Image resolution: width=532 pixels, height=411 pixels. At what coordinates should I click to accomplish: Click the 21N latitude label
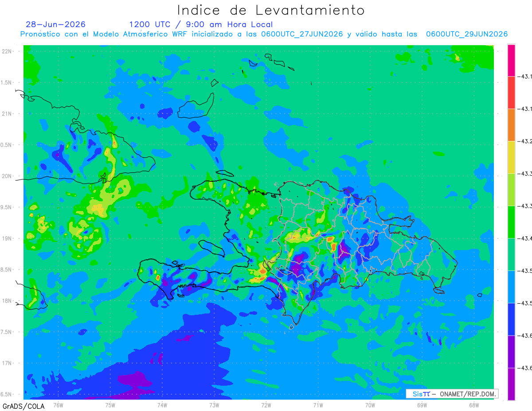click(x=8, y=114)
